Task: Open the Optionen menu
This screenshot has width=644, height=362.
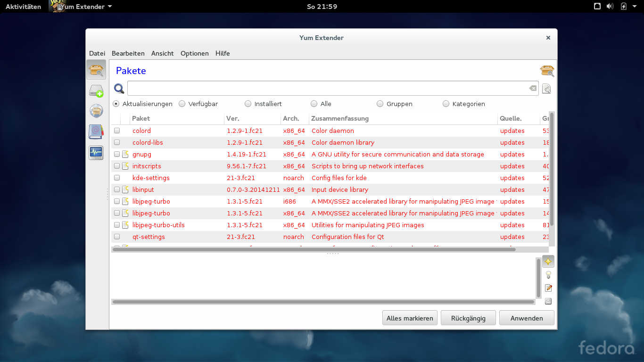Action: 195,53
